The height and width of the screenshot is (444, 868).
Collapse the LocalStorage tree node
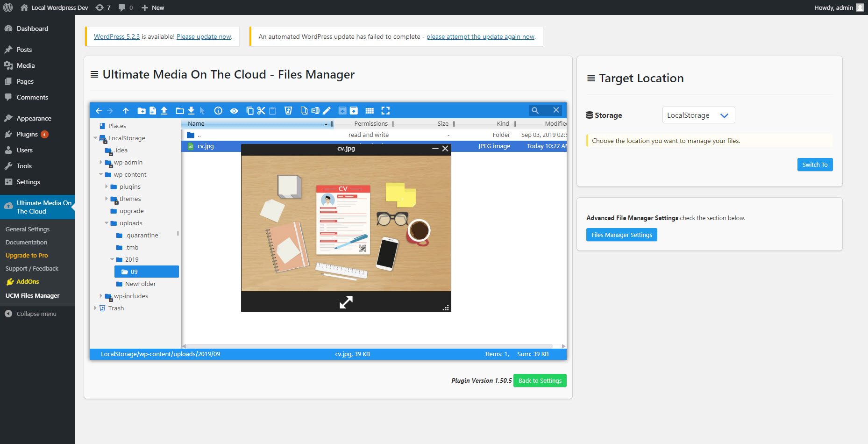coord(95,138)
